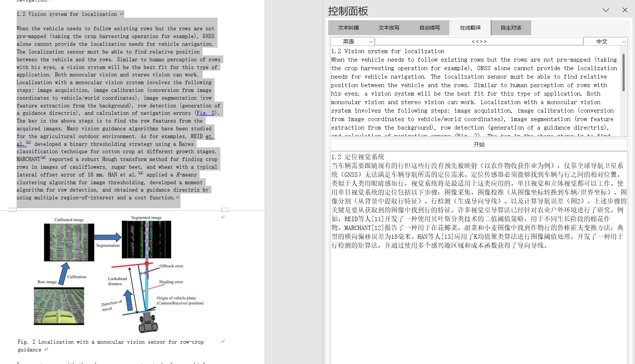Click the blue Segmentation arrow in figure
The width and height of the screenshot is (635, 364).
108,237
